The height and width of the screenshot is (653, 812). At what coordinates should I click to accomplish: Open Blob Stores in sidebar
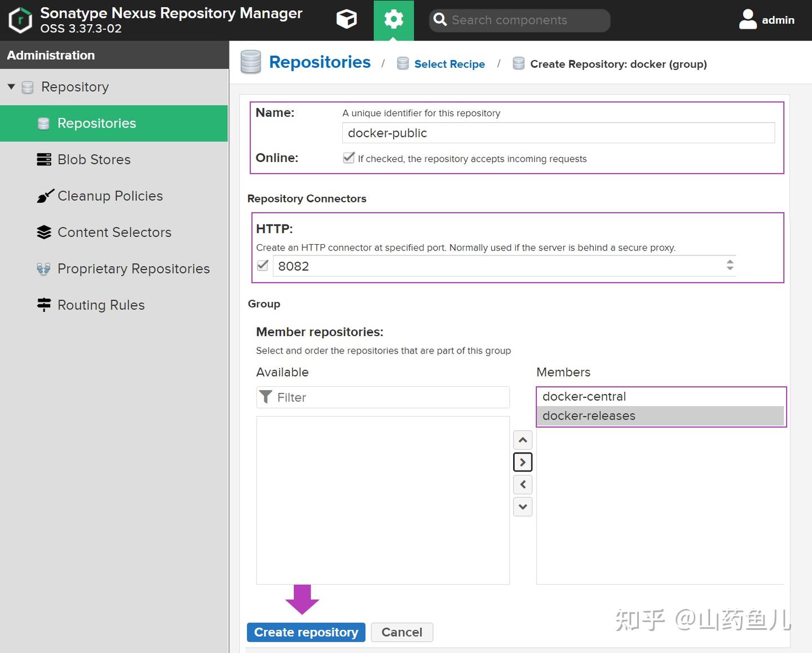94,160
